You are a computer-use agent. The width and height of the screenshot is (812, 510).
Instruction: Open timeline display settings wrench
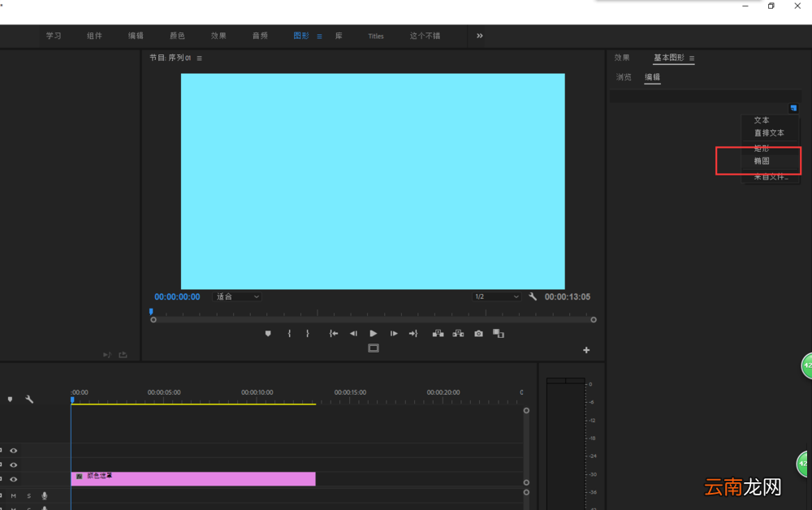click(x=29, y=400)
